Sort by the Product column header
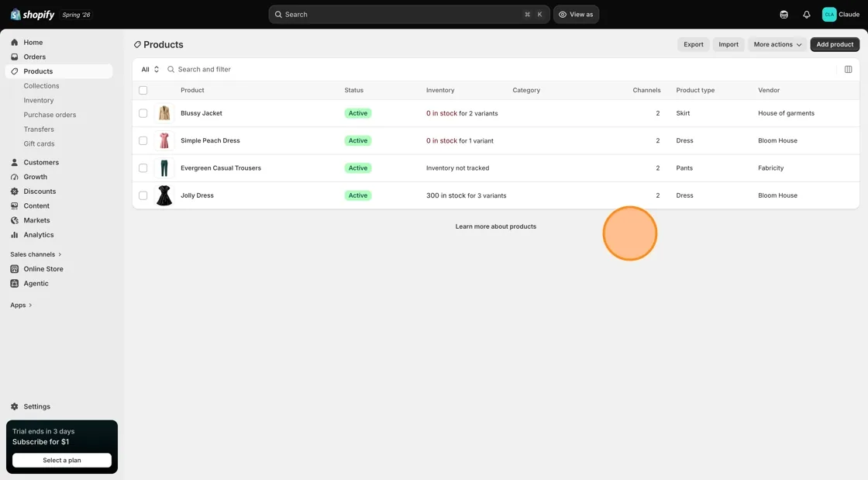Image resolution: width=868 pixels, height=480 pixels. (x=192, y=90)
